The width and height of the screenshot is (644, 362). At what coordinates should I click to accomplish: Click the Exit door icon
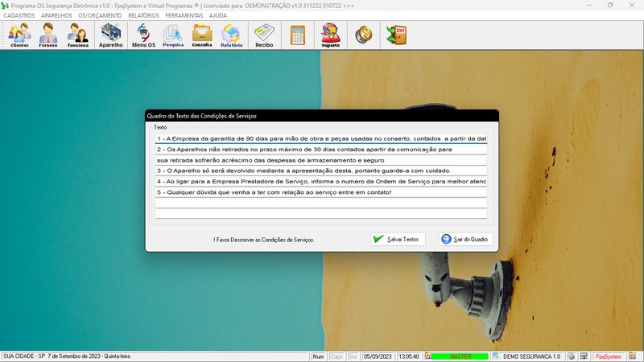click(396, 35)
